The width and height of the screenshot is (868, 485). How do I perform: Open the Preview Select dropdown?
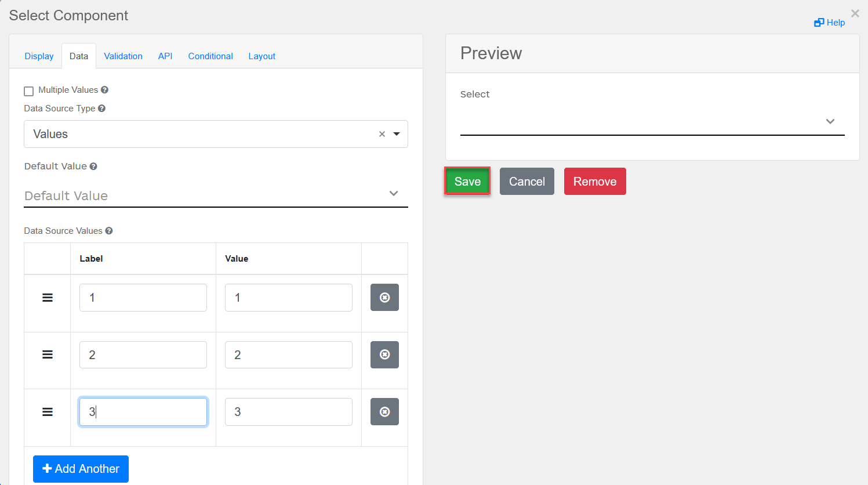[x=652, y=121]
